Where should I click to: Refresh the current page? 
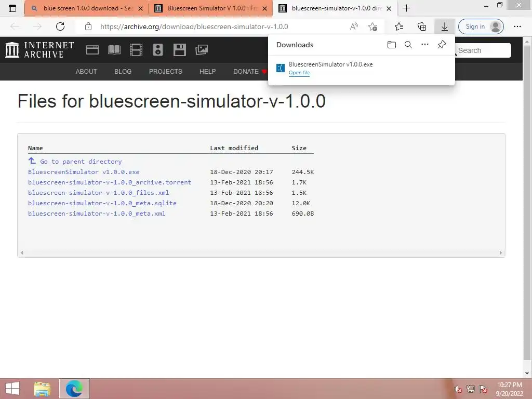(60, 26)
